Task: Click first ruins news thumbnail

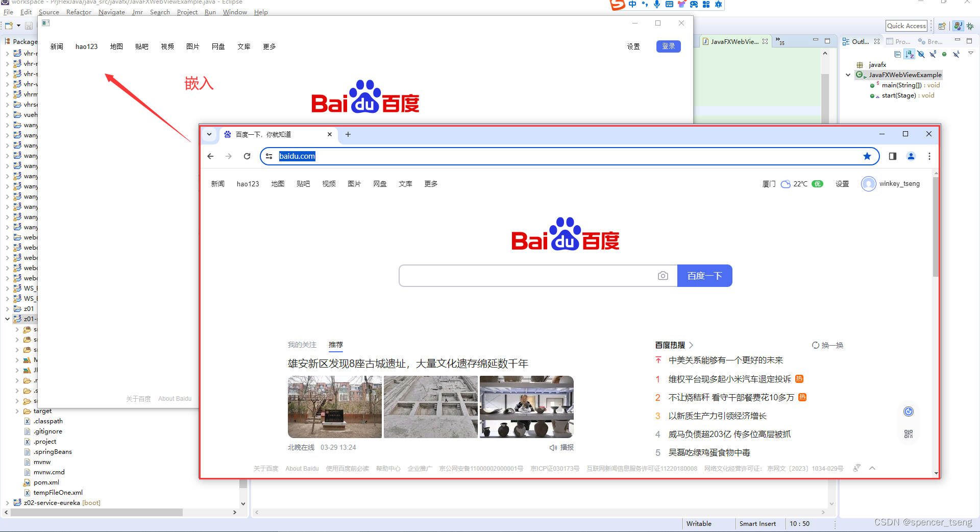Action: point(335,407)
